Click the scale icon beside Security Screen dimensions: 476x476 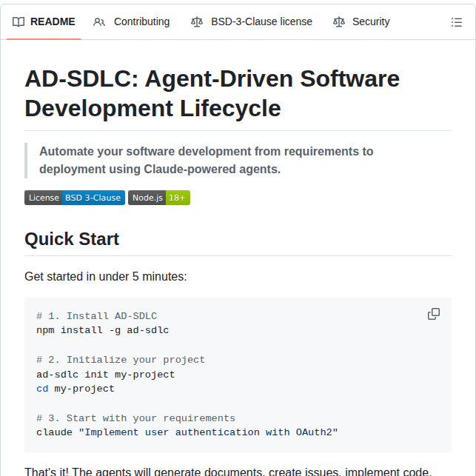[339, 22]
